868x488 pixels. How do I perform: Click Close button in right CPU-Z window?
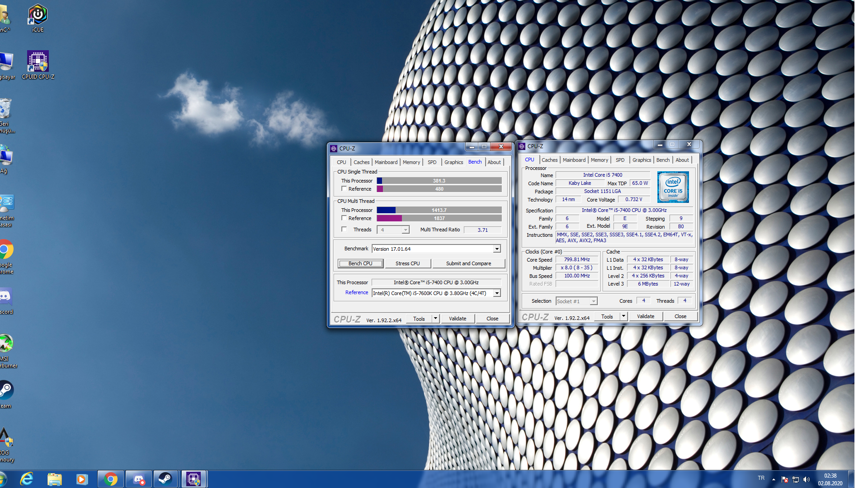680,316
